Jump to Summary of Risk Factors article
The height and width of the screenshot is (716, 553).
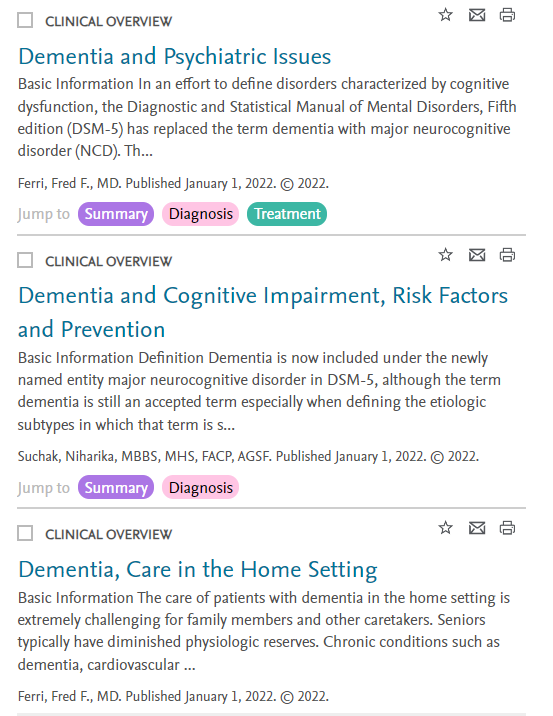[116, 487]
